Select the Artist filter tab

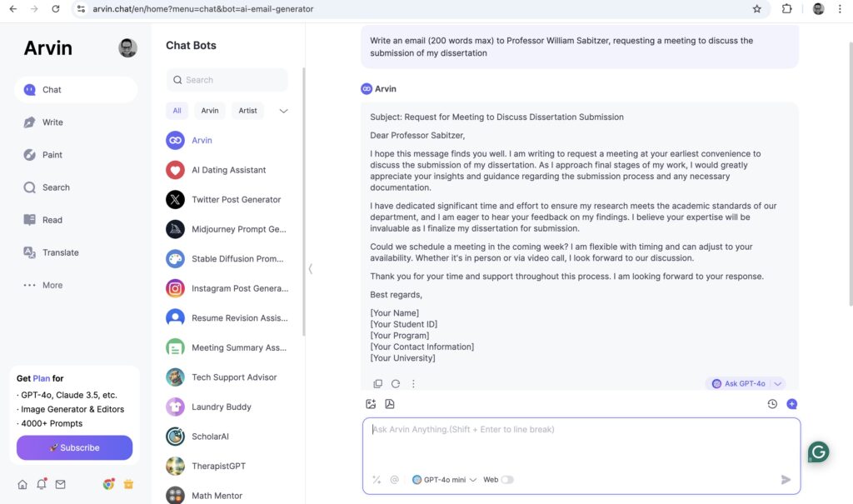point(247,111)
